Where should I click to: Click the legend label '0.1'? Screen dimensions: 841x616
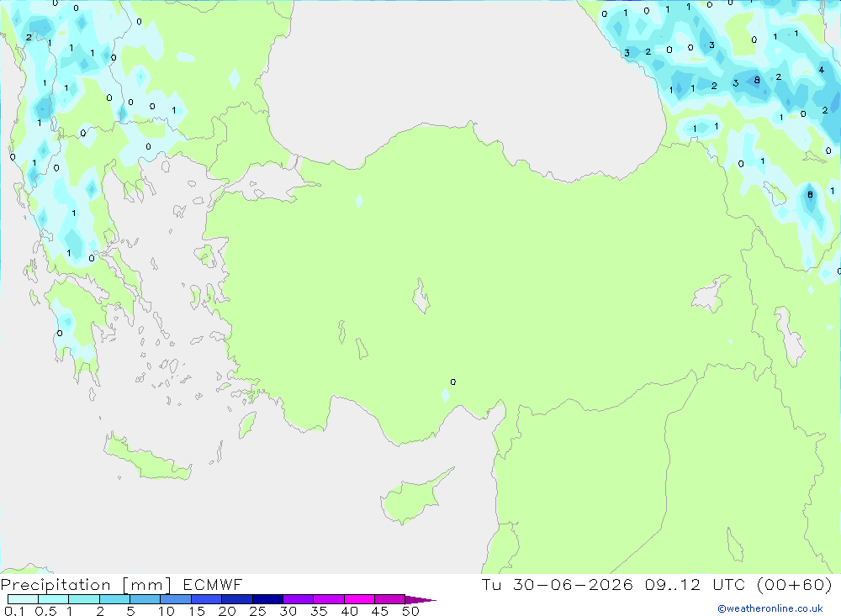14,611
